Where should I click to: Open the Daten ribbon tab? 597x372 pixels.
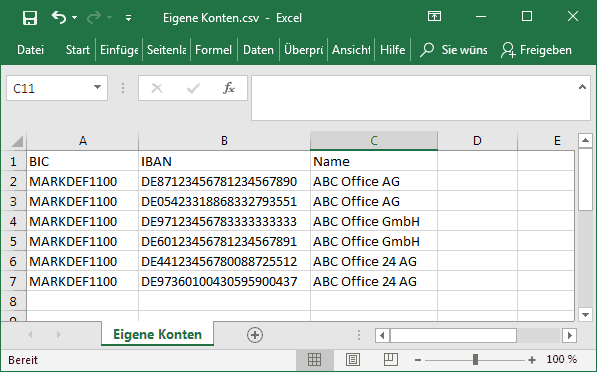click(x=258, y=50)
